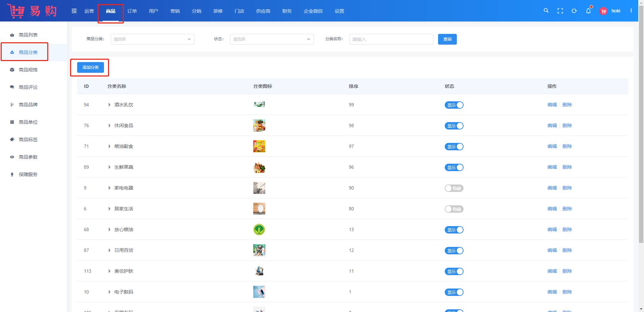Click the 分类名称 search input field
This screenshot has height=312, width=644.
[x=391, y=39]
